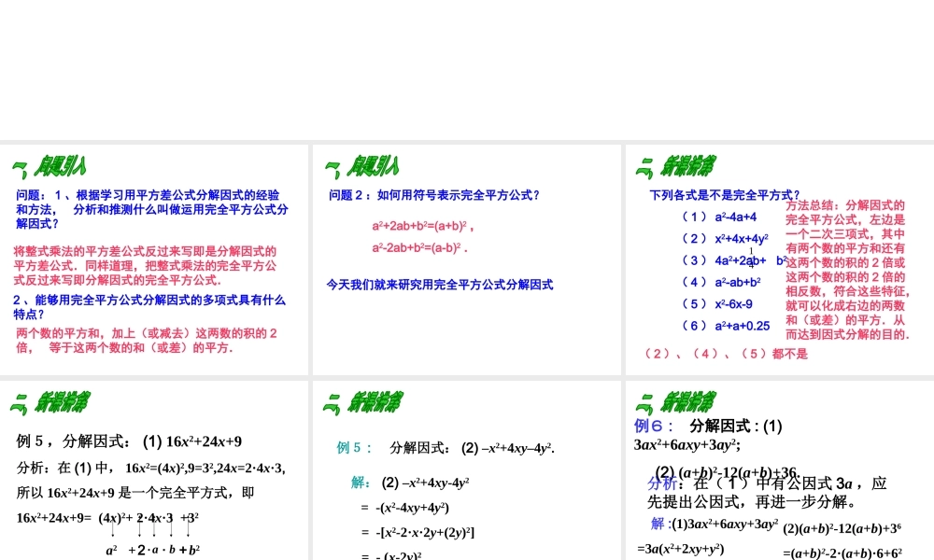Screen dimensions: 934x560
Task: Select formula a²+2ab+b²=(a+b)² on slide two
Action: coord(419,225)
